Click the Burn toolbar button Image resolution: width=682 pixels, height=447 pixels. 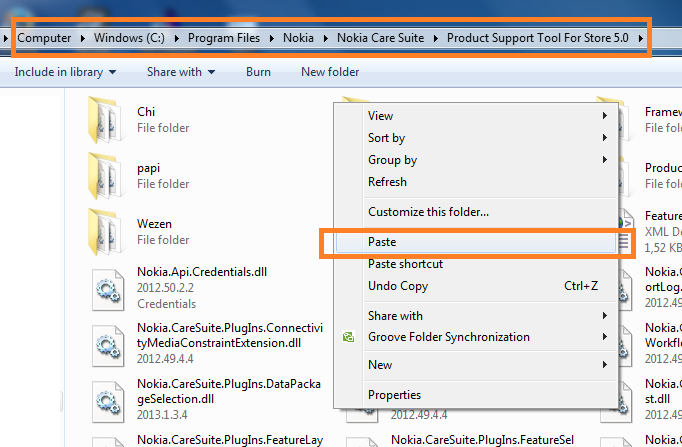tap(258, 72)
